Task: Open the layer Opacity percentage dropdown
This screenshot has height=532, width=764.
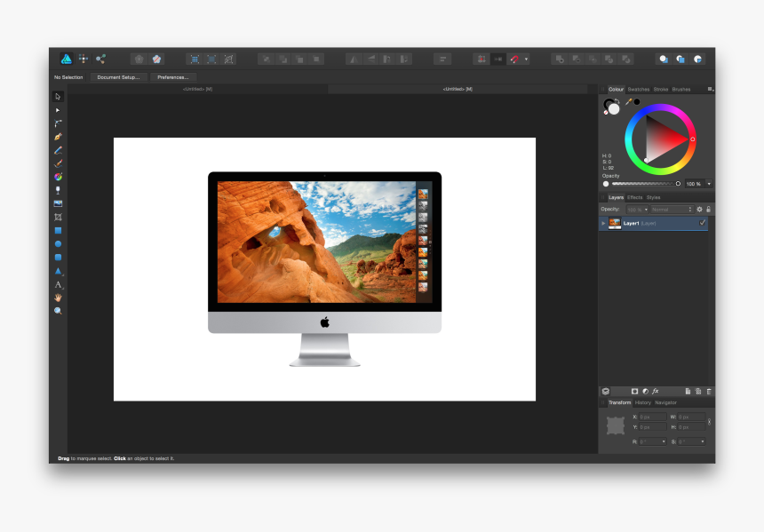Action: [x=646, y=209]
